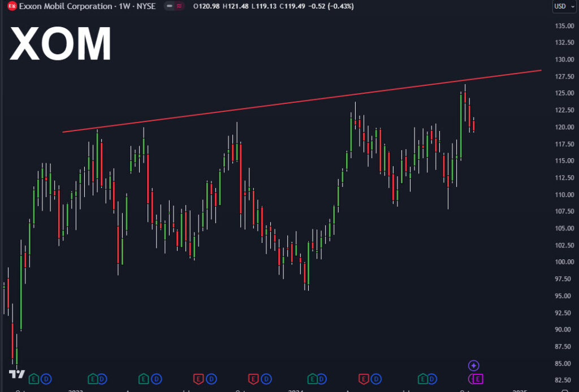Click the open value O120.98
Image resolution: width=579 pixels, height=392 pixels.
(207, 6)
